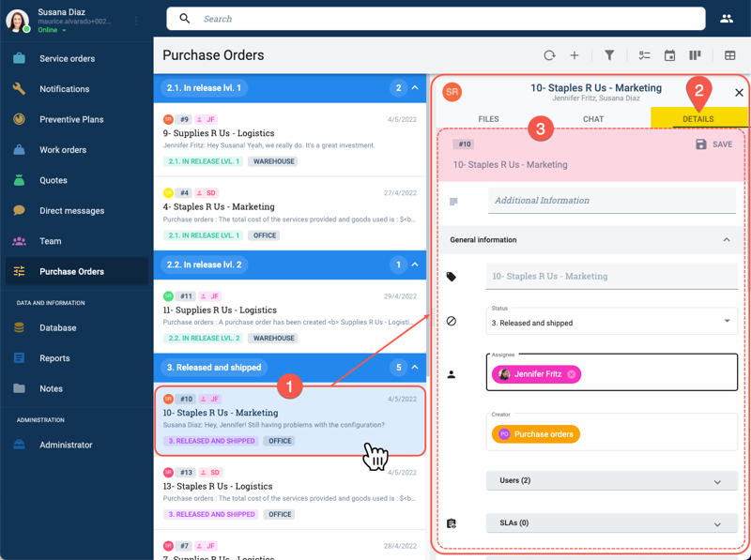Open Direct messages

[72, 211]
